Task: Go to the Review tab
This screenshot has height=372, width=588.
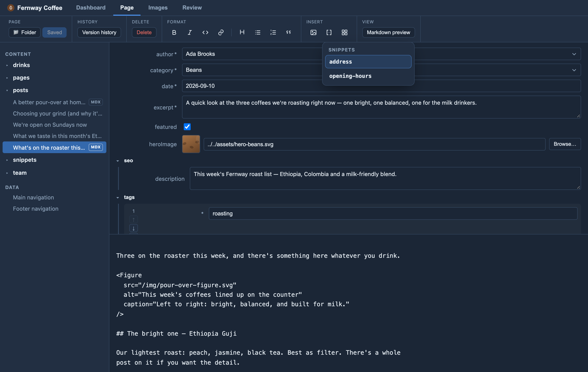Action: pyautogui.click(x=192, y=8)
